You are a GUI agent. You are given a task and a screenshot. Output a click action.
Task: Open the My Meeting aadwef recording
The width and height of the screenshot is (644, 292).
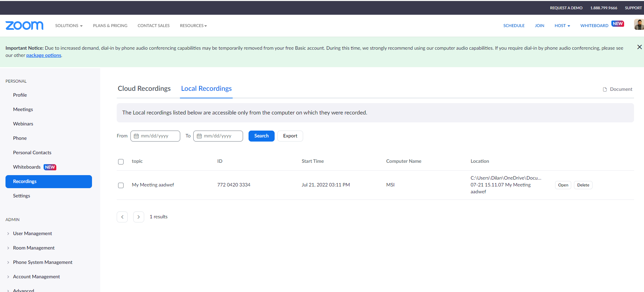563,185
